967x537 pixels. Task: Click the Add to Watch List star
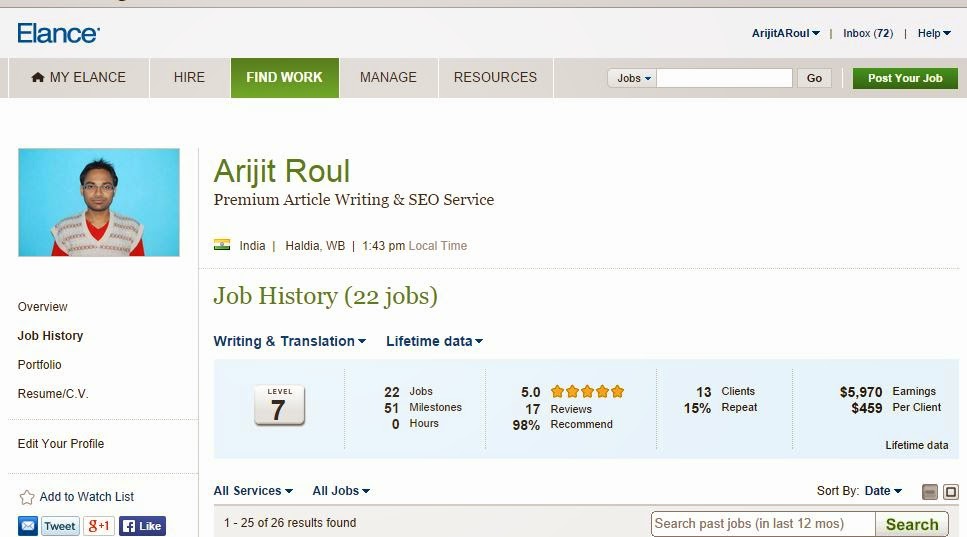(x=27, y=497)
